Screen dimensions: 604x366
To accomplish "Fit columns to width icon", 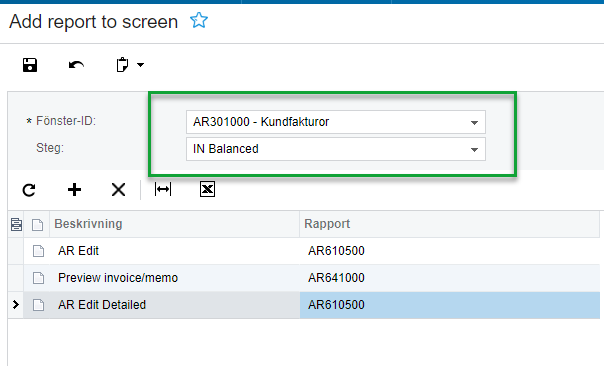I will pyautogui.click(x=163, y=189).
